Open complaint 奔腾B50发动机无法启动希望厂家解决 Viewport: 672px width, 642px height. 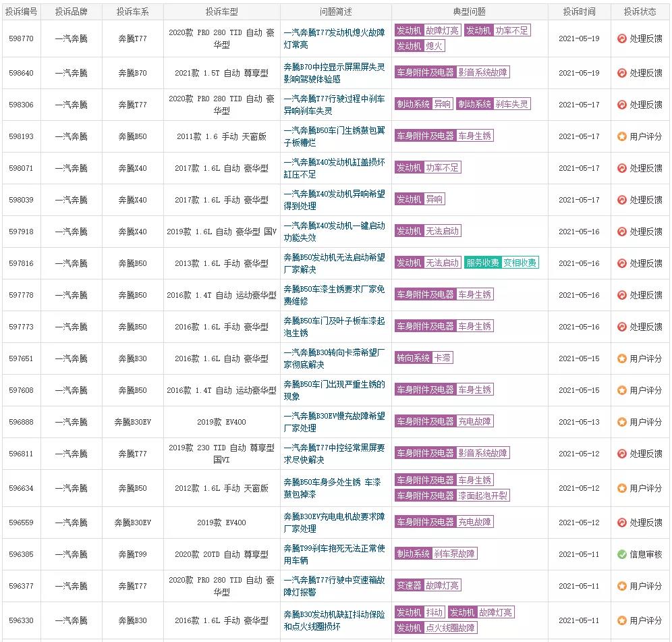(334, 263)
